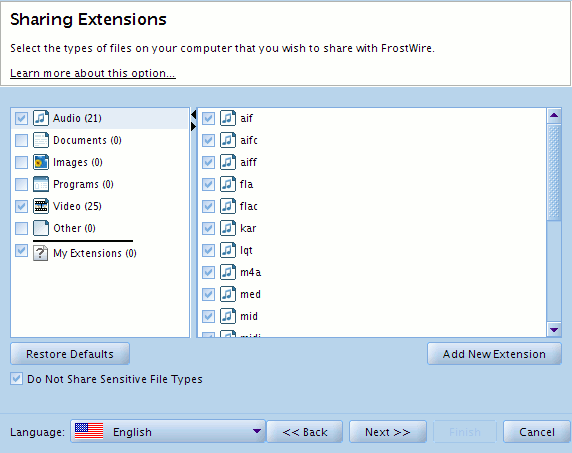Toggle the My Extensions (0) checkbox
Screen dimensions: 572x453
[21, 251]
